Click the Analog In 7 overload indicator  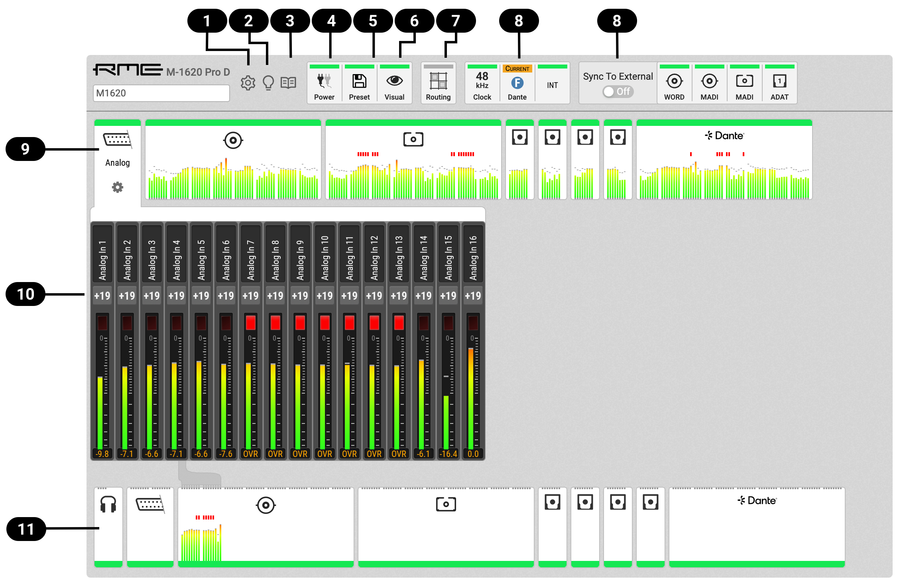point(251,322)
